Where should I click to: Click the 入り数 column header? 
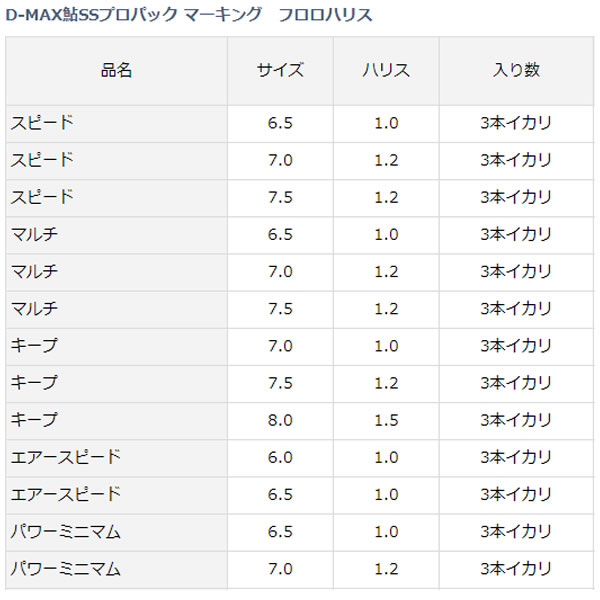pyautogui.click(x=516, y=70)
